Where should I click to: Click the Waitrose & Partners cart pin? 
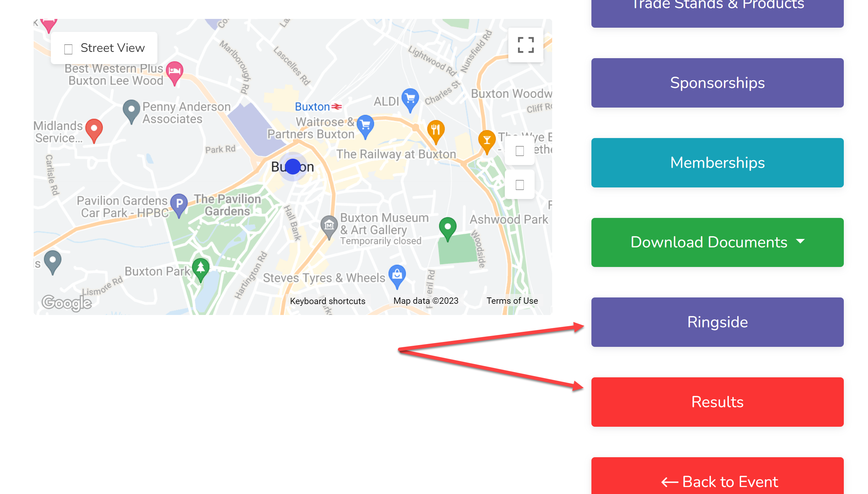point(365,127)
